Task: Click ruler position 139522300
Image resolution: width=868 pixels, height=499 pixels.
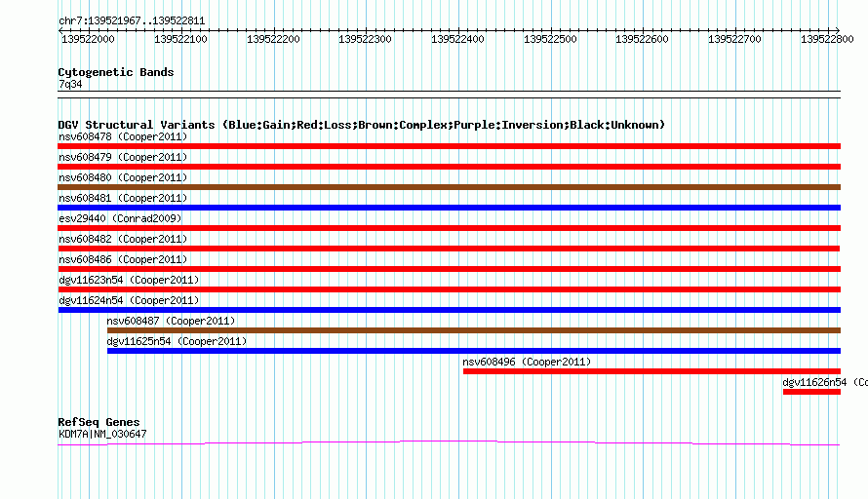Action: tap(365, 39)
